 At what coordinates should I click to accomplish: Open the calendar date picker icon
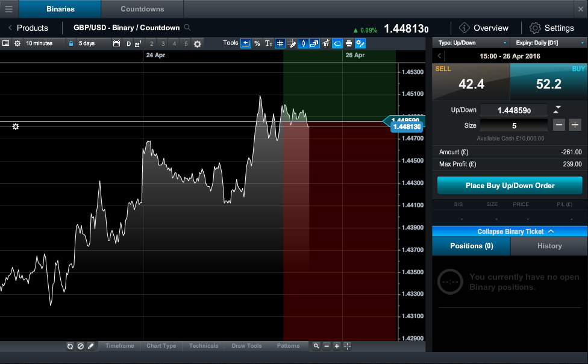(x=117, y=43)
